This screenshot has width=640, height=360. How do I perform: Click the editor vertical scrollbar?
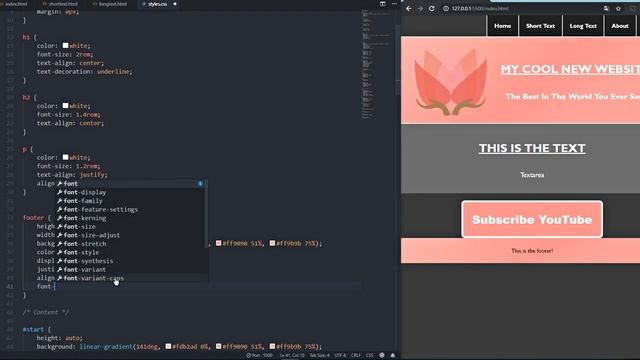pyautogui.click(x=398, y=60)
